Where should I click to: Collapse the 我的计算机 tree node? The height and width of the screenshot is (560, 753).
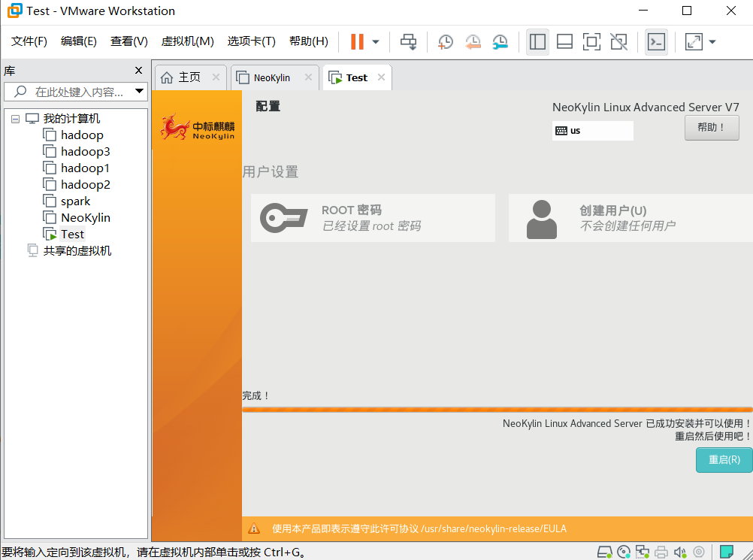[x=15, y=118]
